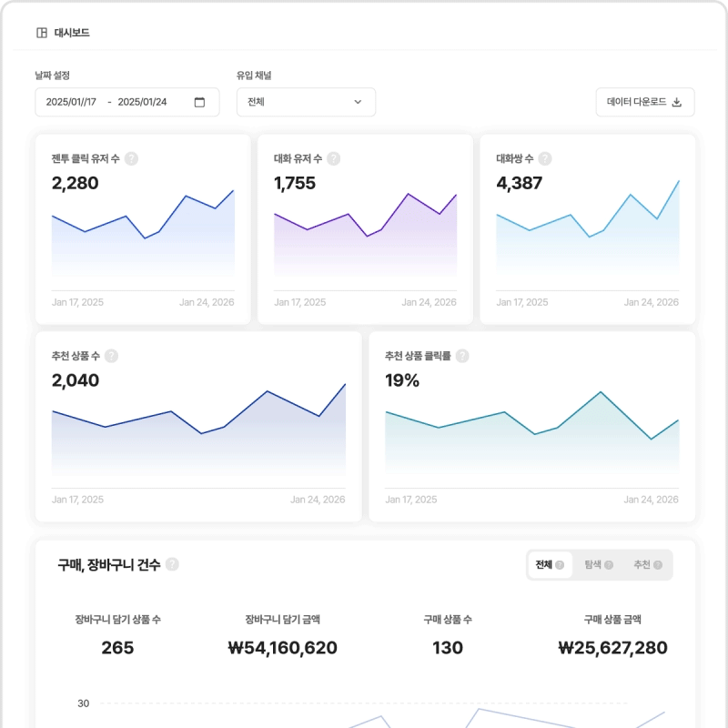Viewport: 728px width, 728px height.
Task: Select the 전체 segment in purchase section
Action: click(x=550, y=564)
